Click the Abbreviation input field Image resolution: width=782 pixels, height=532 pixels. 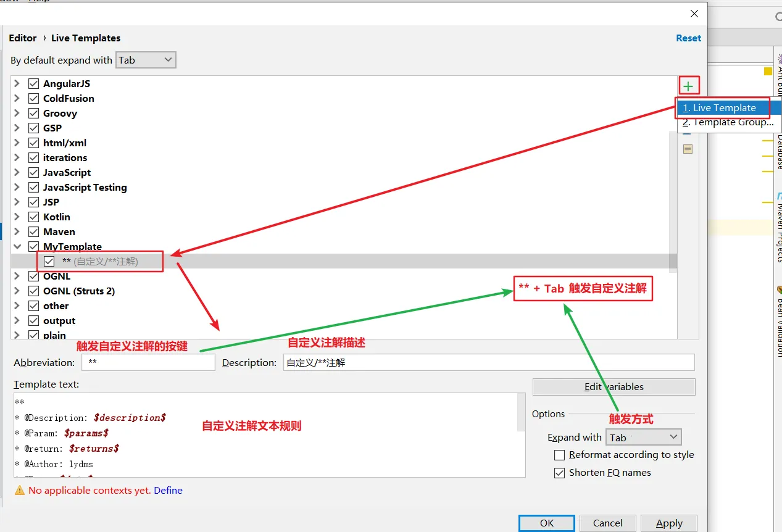coord(148,362)
